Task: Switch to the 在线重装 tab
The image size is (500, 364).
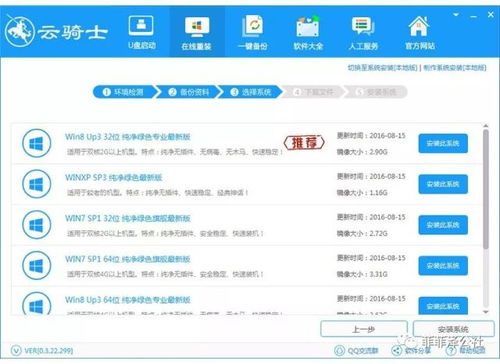Action: [197, 33]
